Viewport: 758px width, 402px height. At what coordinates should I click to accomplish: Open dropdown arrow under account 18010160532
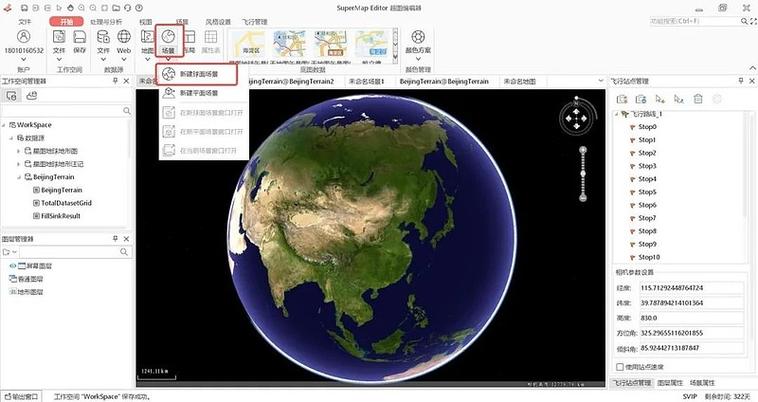(23, 60)
